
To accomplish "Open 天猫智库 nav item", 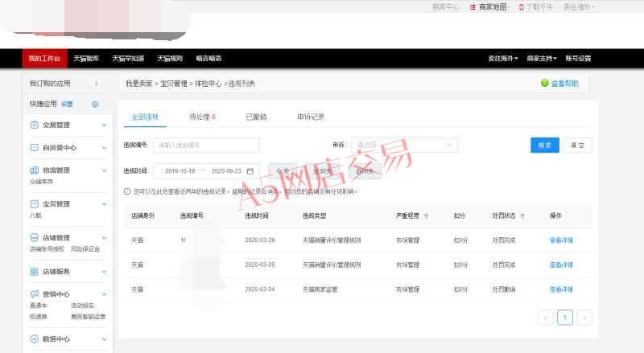I will [x=86, y=58].
